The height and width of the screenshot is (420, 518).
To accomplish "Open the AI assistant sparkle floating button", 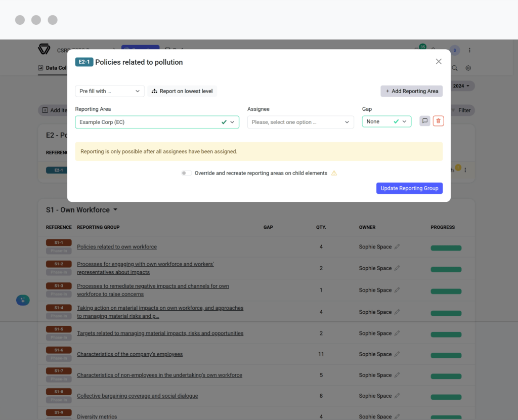I will click(23, 300).
